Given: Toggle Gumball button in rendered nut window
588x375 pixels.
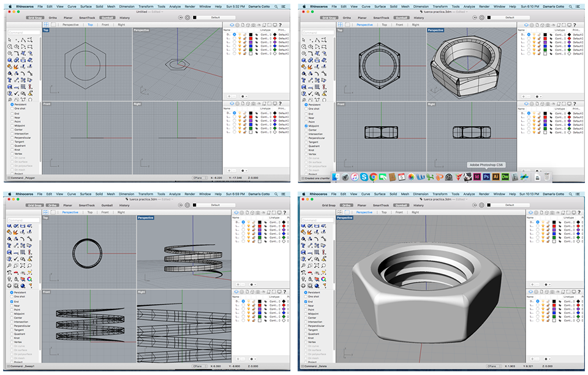Looking at the screenshot, I should pyautogui.click(x=401, y=206).
